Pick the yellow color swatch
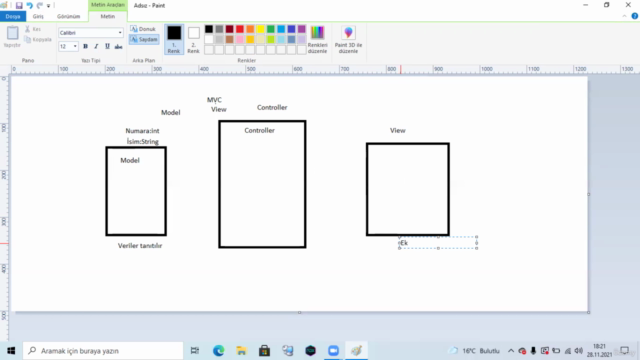The width and height of the screenshot is (640, 360). (260, 29)
